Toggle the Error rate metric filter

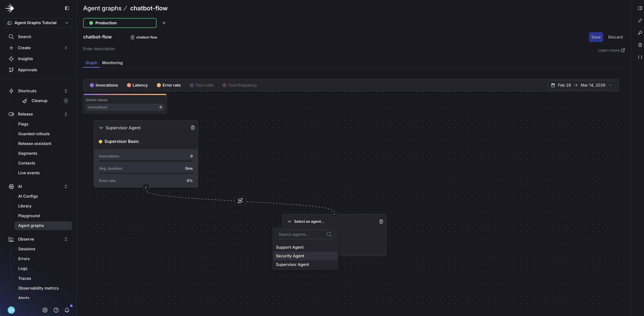coord(168,85)
